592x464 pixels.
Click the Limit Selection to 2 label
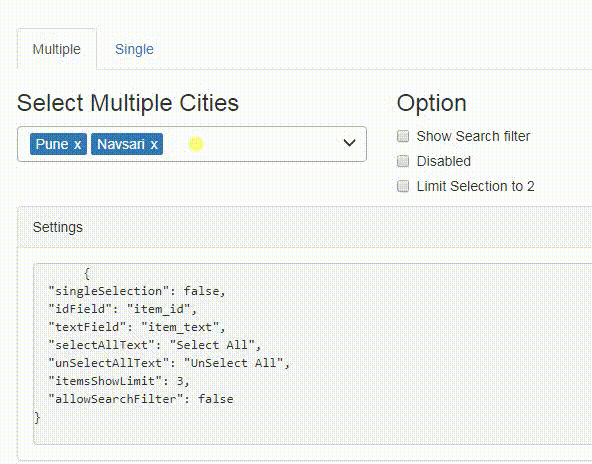point(475,186)
